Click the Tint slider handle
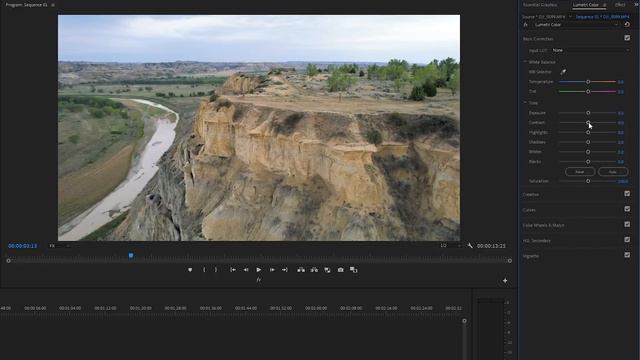The height and width of the screenshot is (360, 640). point(588,92)
